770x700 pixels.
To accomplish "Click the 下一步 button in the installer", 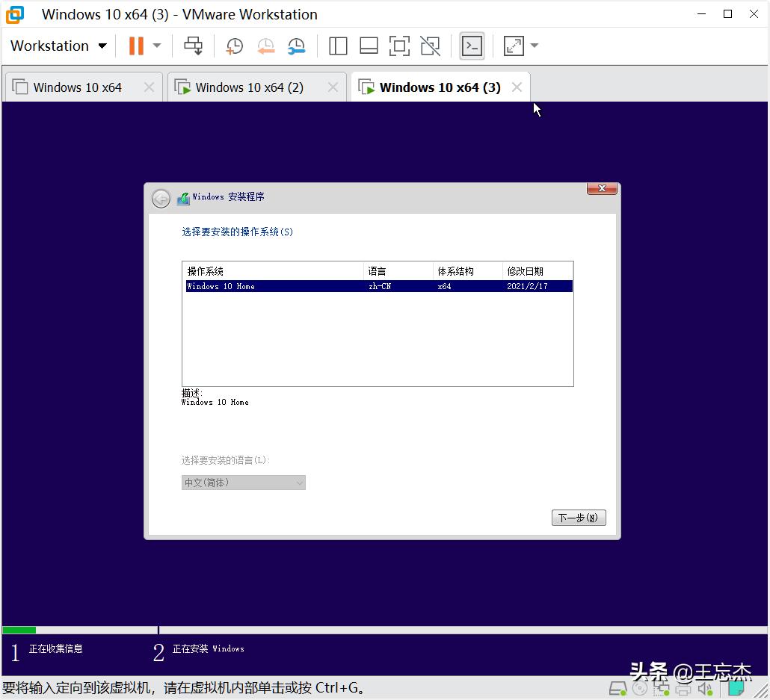I will tap(578, 517).
